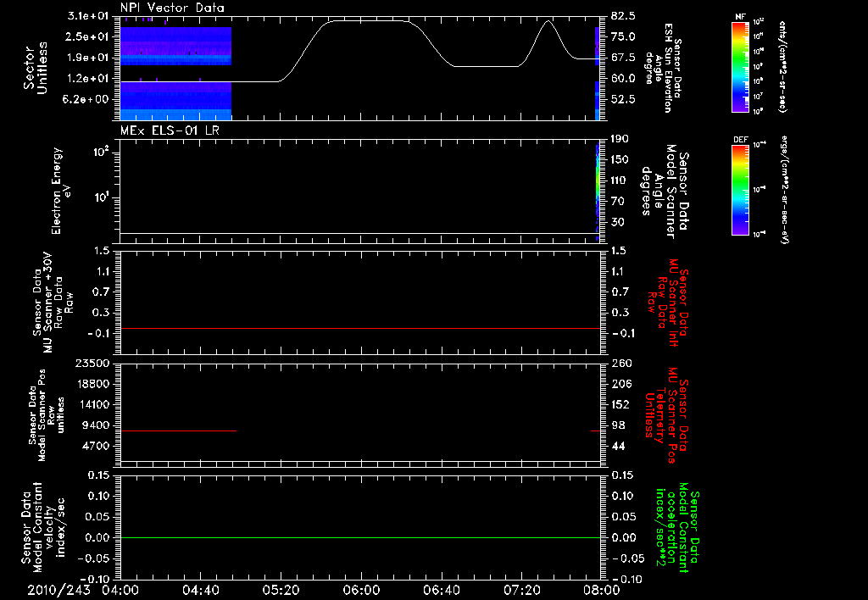Click the 4700 scanner position tick label
Image resolution: width=868 pixels, height=600 pixels.
pyautogui.click(x=95, y=446)
